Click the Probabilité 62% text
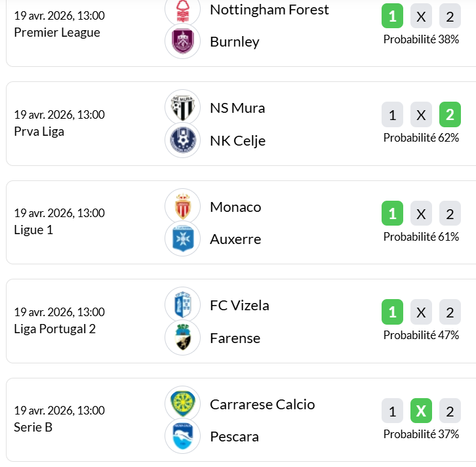476x467 pixels. pos(421,138)
